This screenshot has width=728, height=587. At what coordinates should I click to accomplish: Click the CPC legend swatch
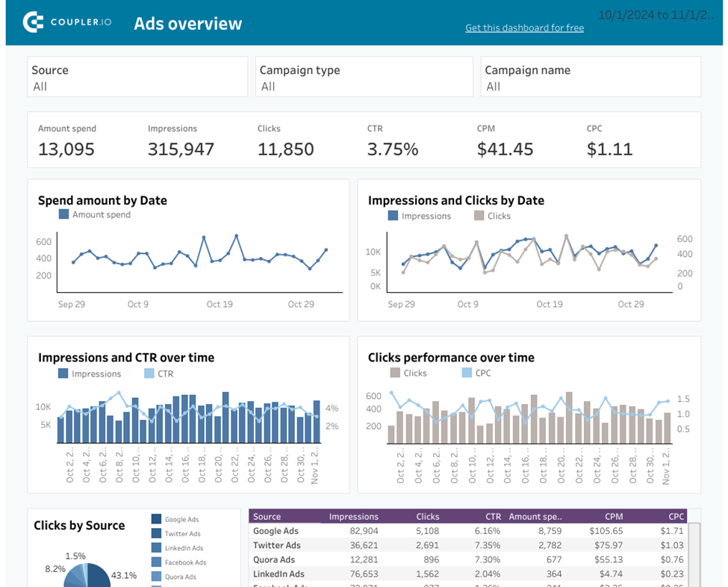467,373
